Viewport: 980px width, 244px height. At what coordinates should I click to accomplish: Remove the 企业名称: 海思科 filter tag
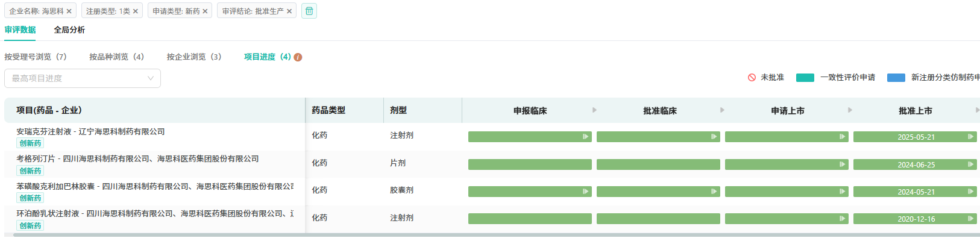69,11
